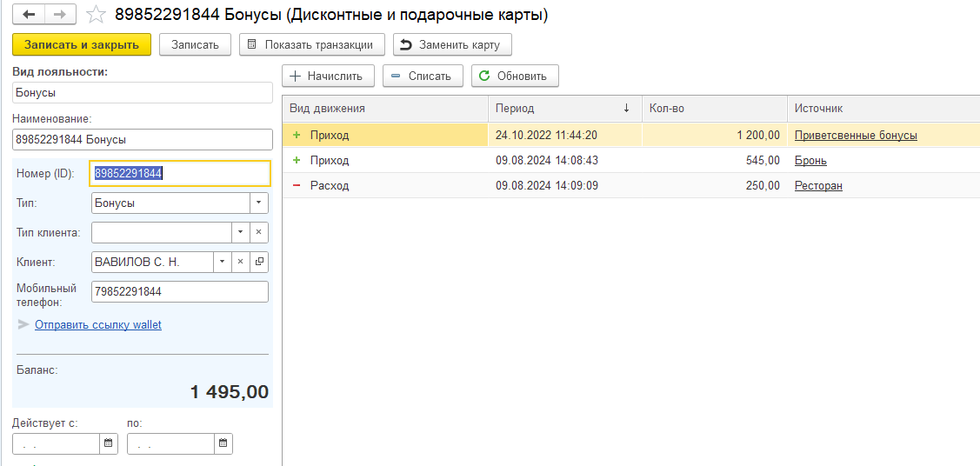Clear the 'Тип клиента' field
The width and height of the screenshot is (980, 466).
click(259, 232)
